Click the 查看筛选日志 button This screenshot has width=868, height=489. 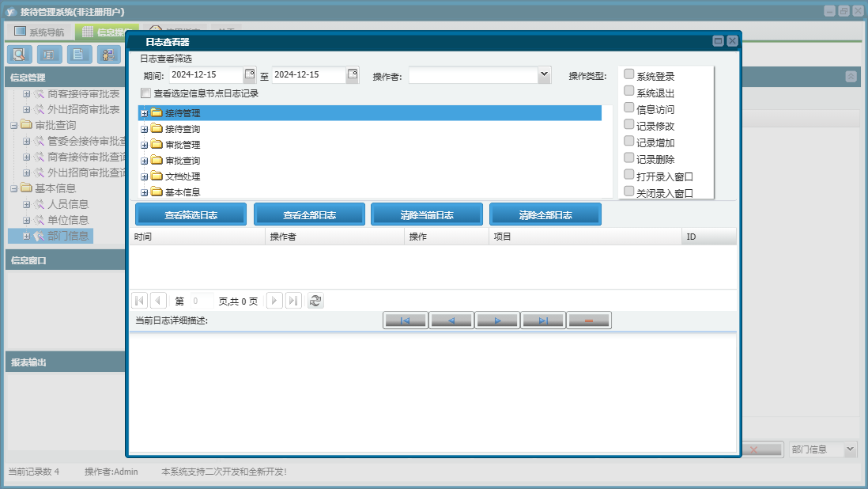click(x=191, y=215)
